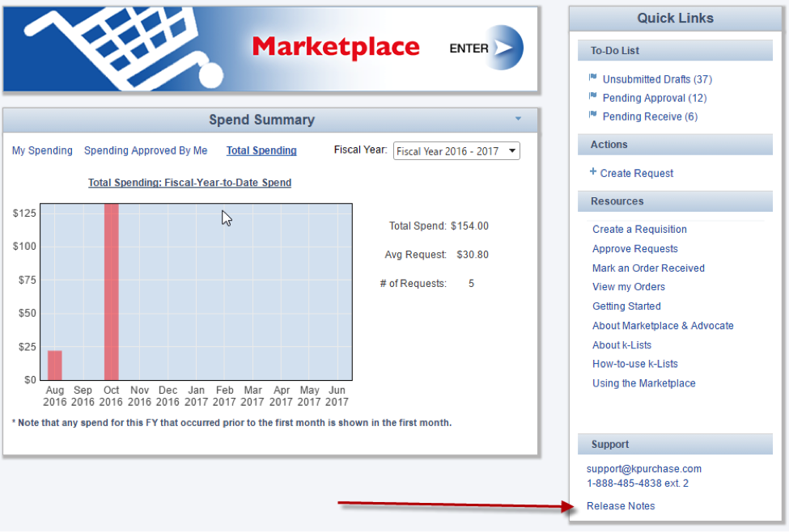Screen dimensions: 789x532
Task: Click the flag icon beside Unsubmitted Drafts
Action: (592, 78)
